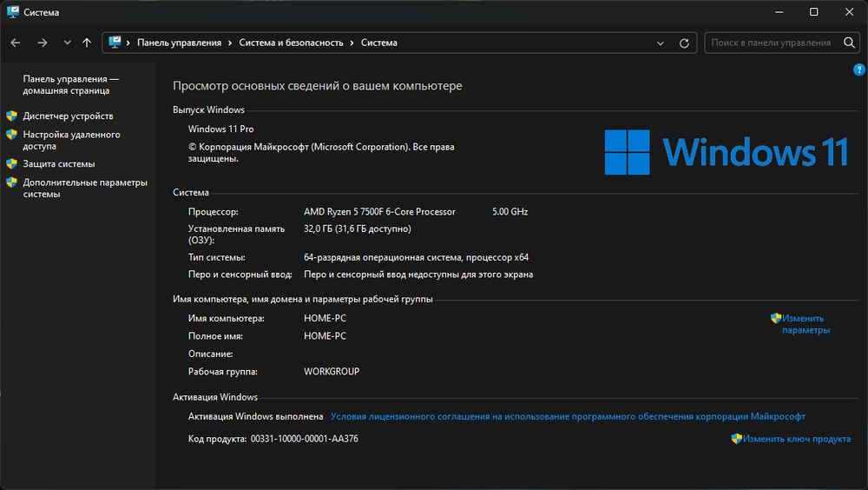The width and height of the screenshot is (868, 490).
Task: Refresh the page with the reload icon
Action: point(684,43)
